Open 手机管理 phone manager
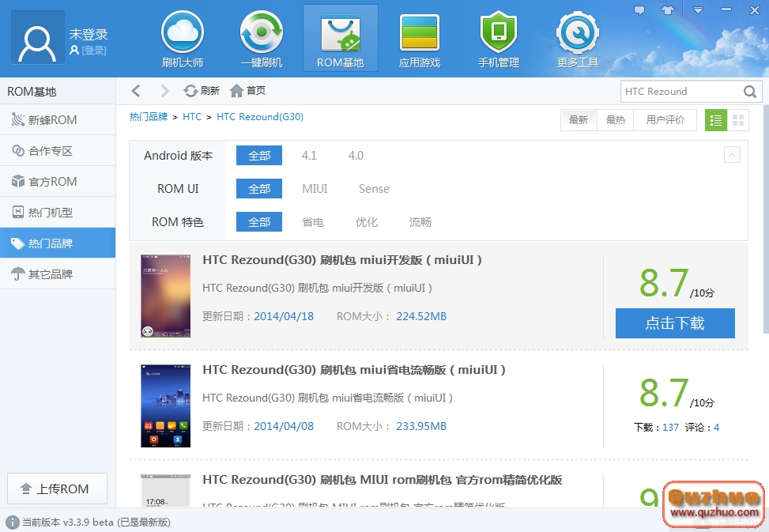This screenshot has height=532, width=769. click(x=498, y=37)
